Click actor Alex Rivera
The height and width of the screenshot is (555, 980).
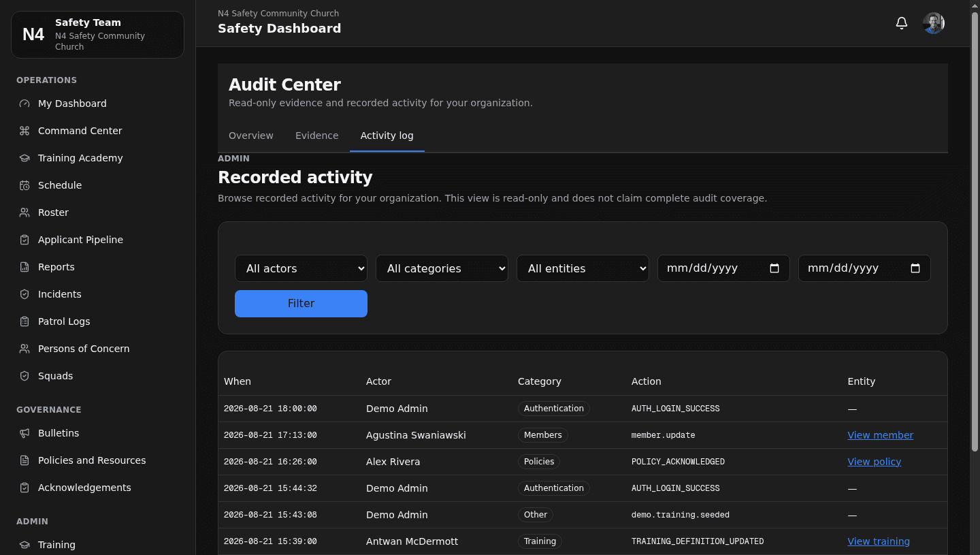pos(393,462)
